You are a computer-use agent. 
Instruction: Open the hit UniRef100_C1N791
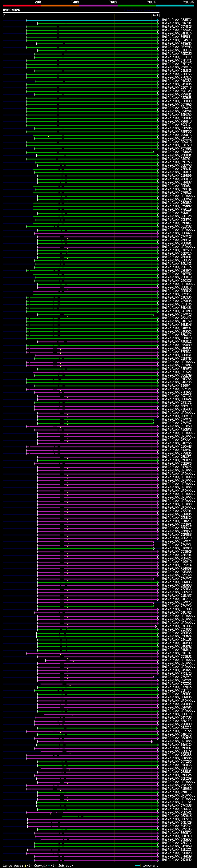click(177, 23)
